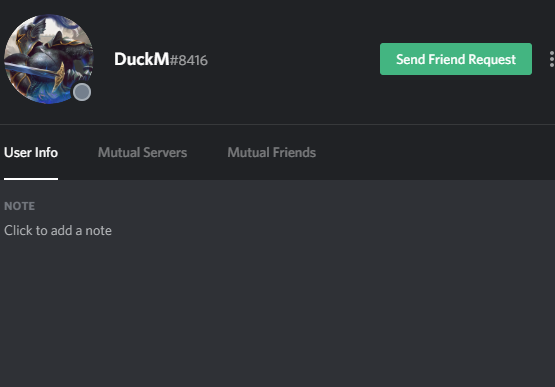
Task: Expand the vertical ellipsis dropdown beside Send Friend Request
Action: point(552,59)
